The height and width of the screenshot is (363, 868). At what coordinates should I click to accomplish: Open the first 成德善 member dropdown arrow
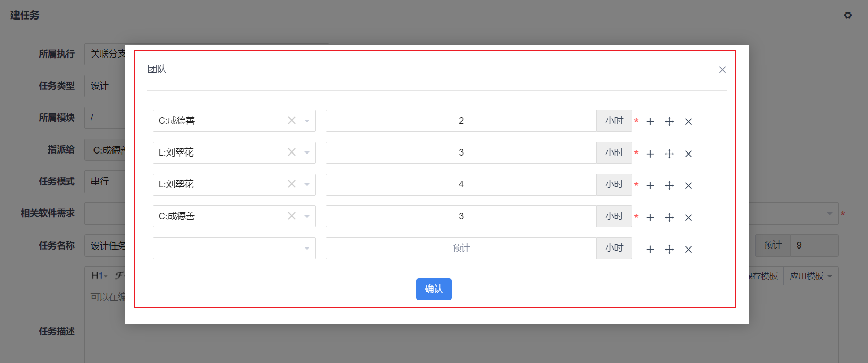pyautogui.click(x=307, y=121)
